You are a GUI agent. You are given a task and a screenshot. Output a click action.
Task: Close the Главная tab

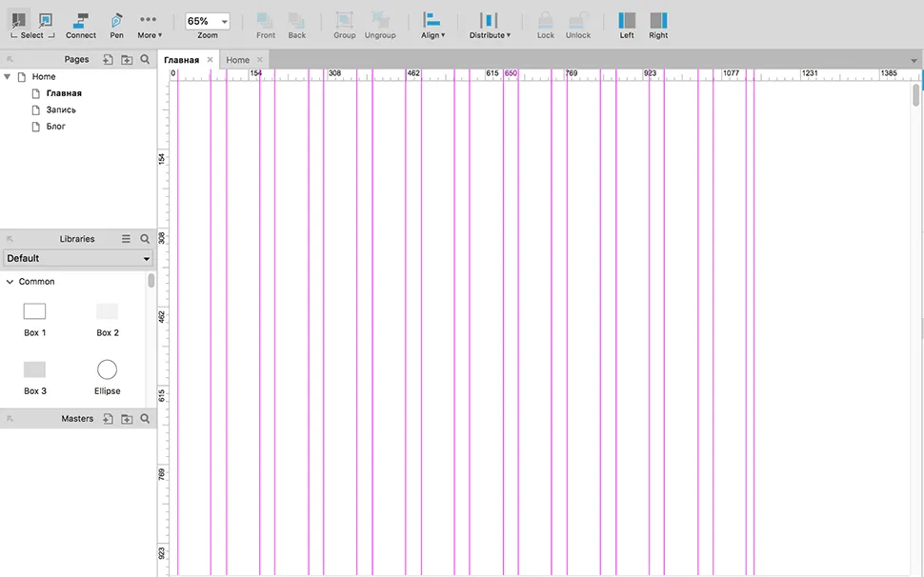[x=211, y=60]
